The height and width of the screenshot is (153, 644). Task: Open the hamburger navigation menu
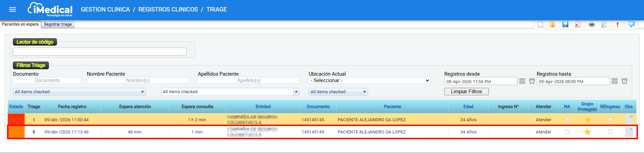click(12, 9)
